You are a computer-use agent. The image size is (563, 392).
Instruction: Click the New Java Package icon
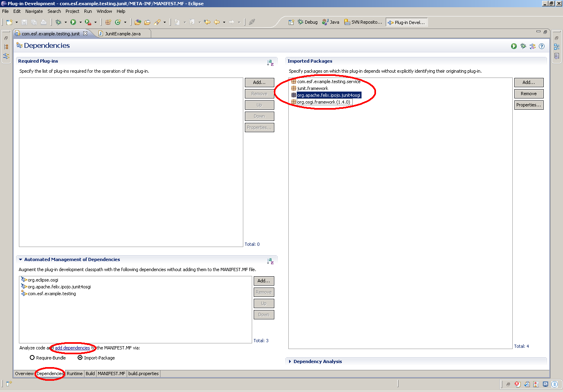pos(108,22)
